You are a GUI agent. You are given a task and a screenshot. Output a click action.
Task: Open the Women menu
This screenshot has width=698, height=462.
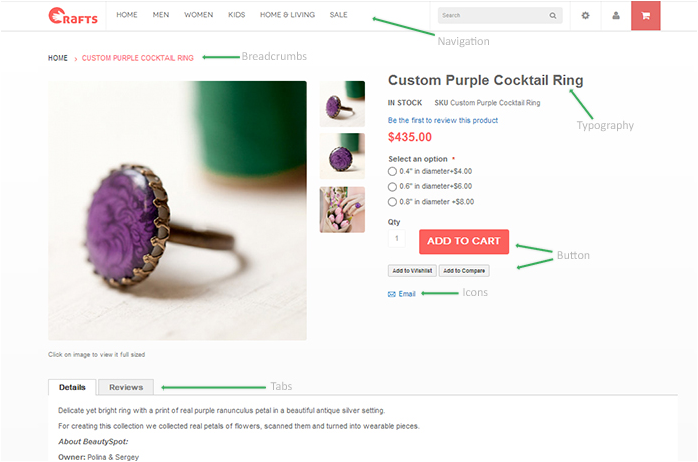(199, 15)
